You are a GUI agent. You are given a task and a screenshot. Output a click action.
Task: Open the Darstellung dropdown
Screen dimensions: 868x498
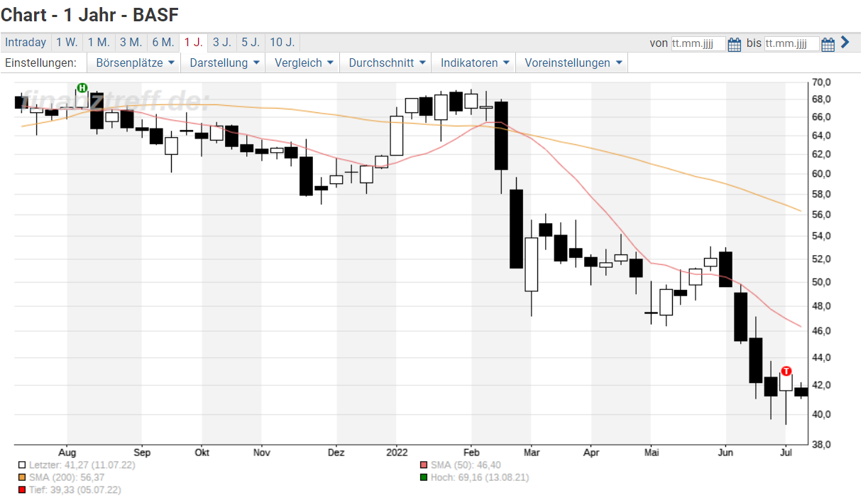click(224, 63)
